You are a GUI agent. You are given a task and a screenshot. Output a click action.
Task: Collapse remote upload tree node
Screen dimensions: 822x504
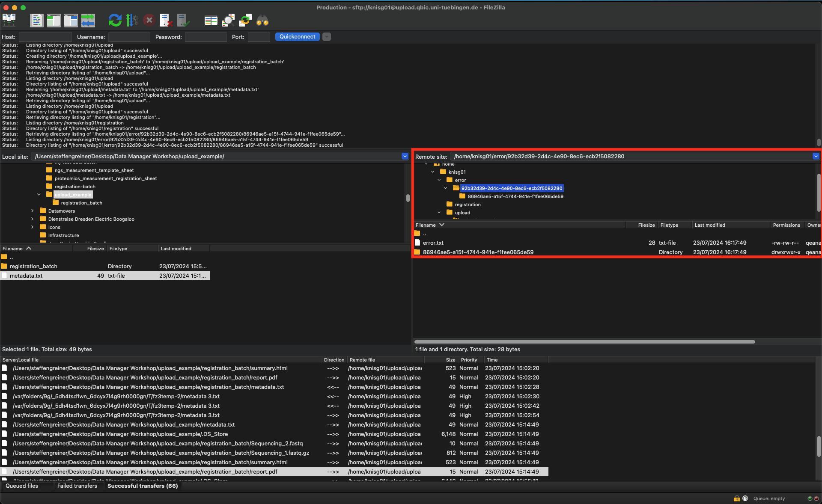click(x=439, y=212)
